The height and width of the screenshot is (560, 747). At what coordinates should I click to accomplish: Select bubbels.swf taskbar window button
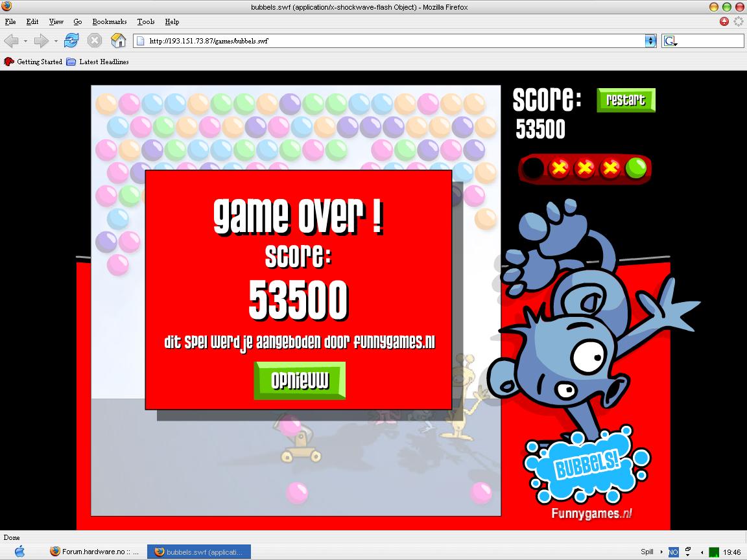(198, 552)
